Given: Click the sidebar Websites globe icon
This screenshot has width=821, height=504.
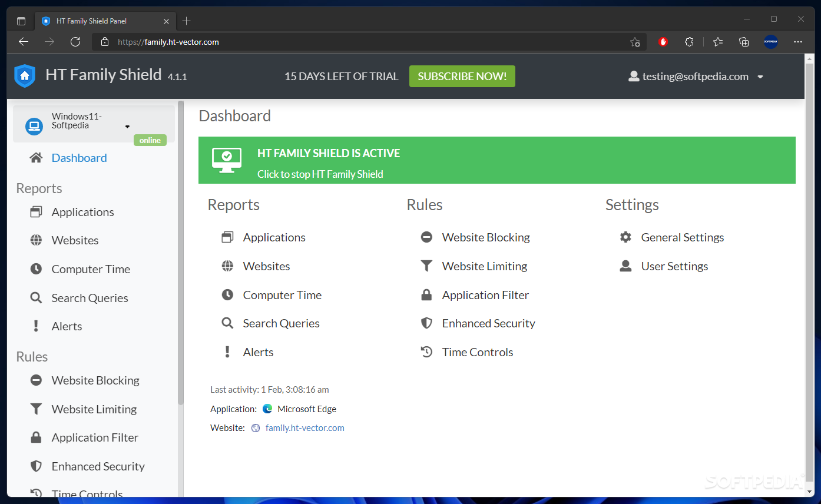Looking at the screenshot, I should tap(36, 240).
